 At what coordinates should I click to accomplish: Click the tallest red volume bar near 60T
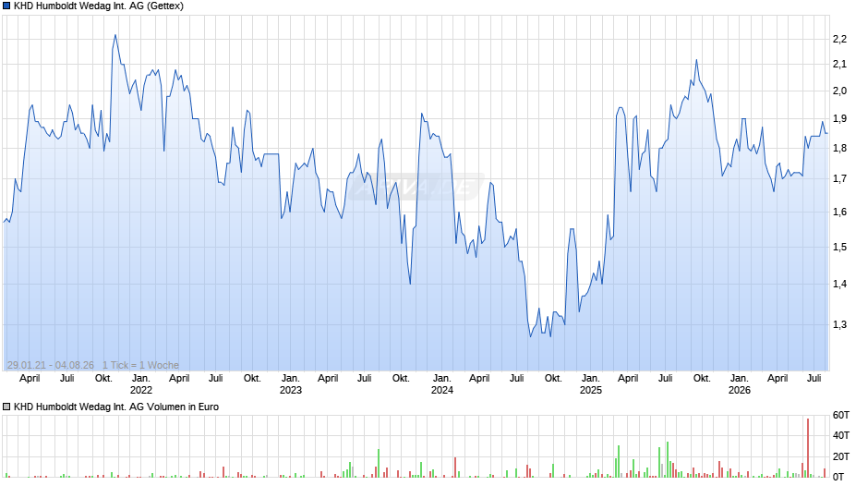click(x=808, y=448)
